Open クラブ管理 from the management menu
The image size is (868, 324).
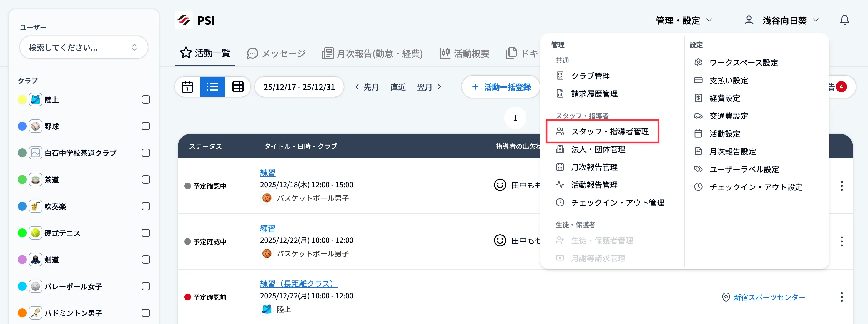pyautogui.click(x=591, y=76)
